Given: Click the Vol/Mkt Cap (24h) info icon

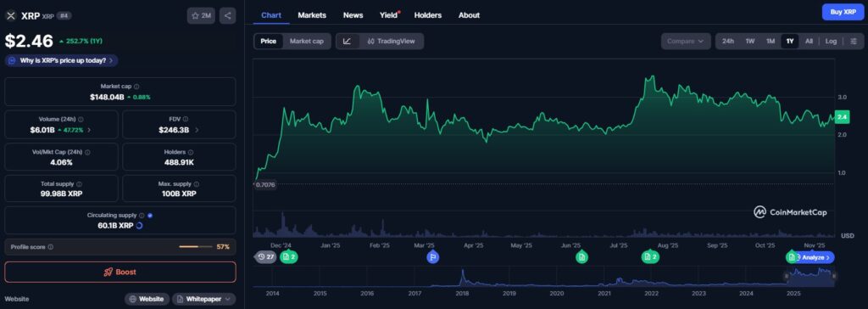Looking at the screenshot, I should tap(87, 152).
